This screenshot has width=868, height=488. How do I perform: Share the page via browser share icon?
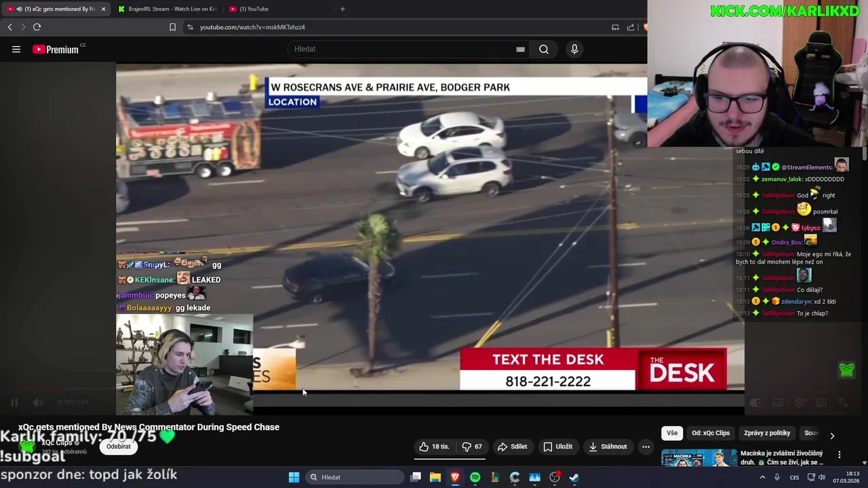click(x=631, y=27)
